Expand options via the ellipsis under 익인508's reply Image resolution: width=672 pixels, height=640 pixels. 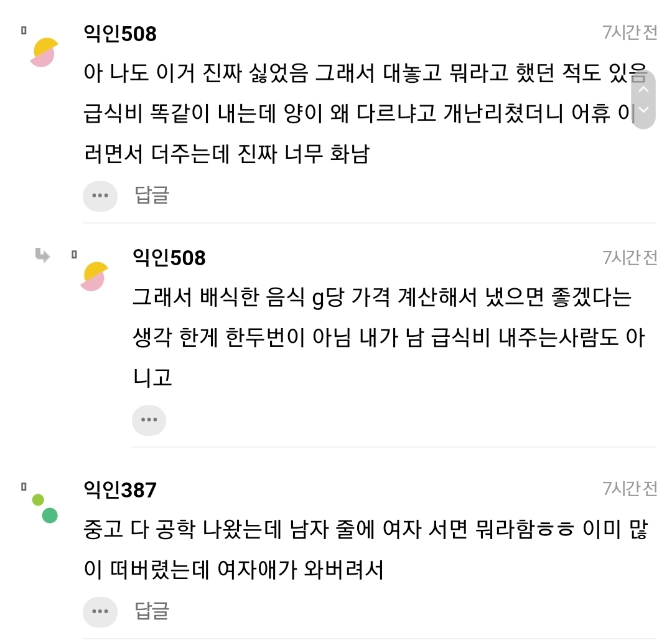coord(149,420)
